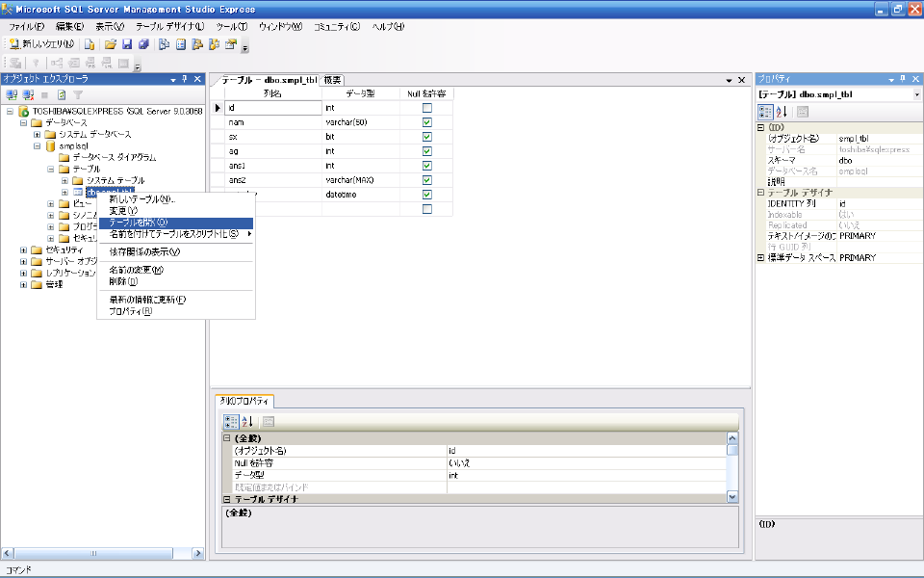
Task: Collapse the データベース node in Object Explorer
Action: pyautogui.click(x=24, y=122)
